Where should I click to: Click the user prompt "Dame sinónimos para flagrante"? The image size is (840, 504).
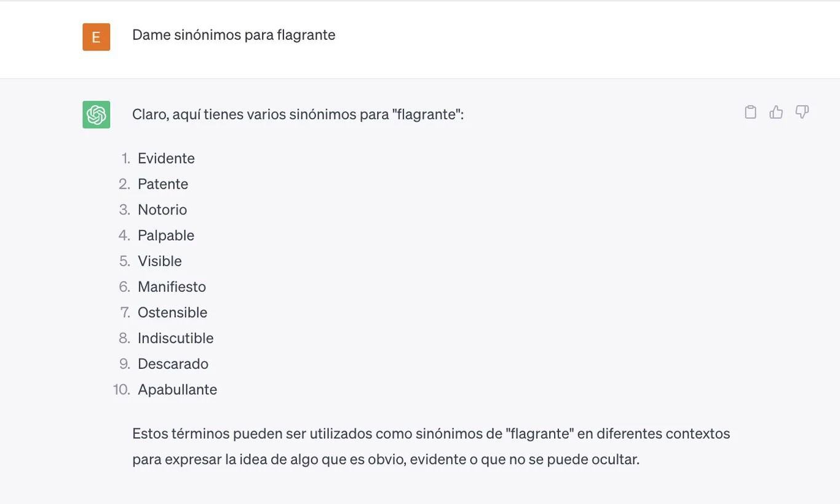tap(234, 35)
